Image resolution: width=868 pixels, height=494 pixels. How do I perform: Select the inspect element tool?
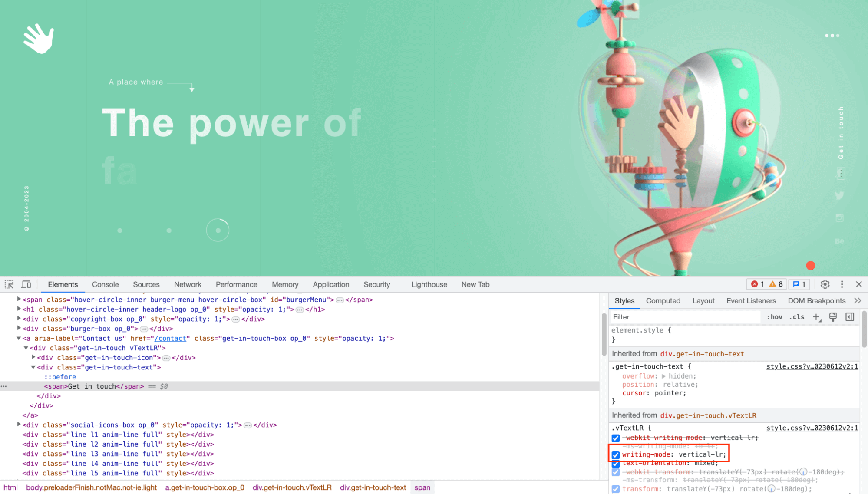tap(9, 284)
